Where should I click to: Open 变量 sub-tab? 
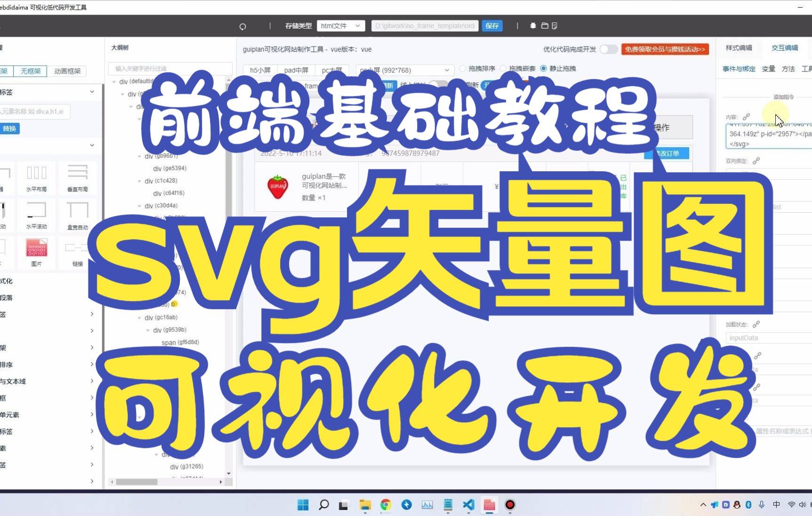(768, 69)
